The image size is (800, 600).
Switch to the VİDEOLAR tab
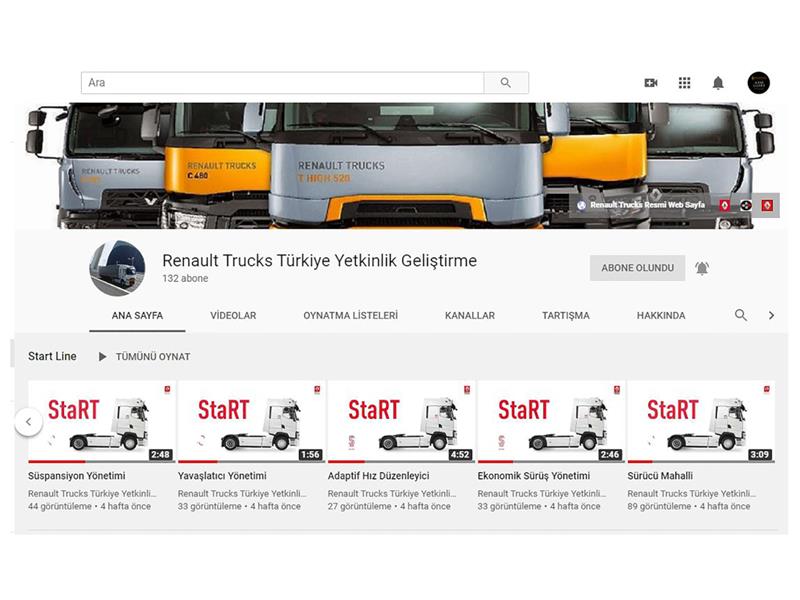click(x=233, y=315)
